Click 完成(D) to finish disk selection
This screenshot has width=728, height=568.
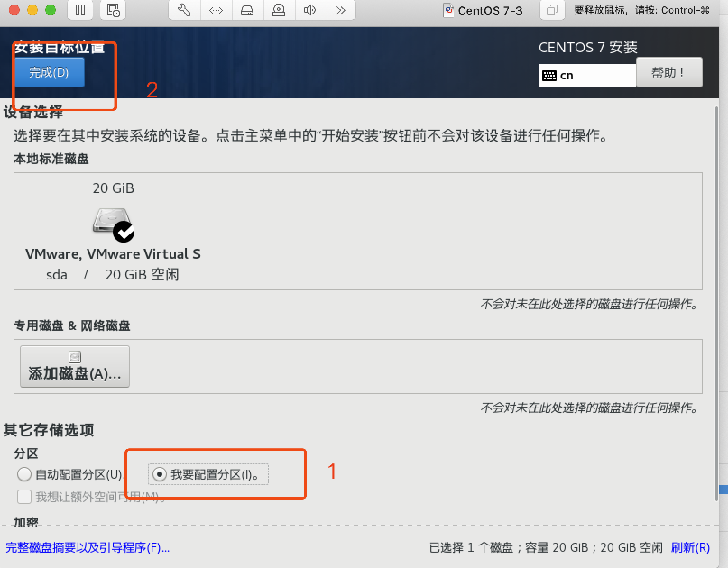49,72
